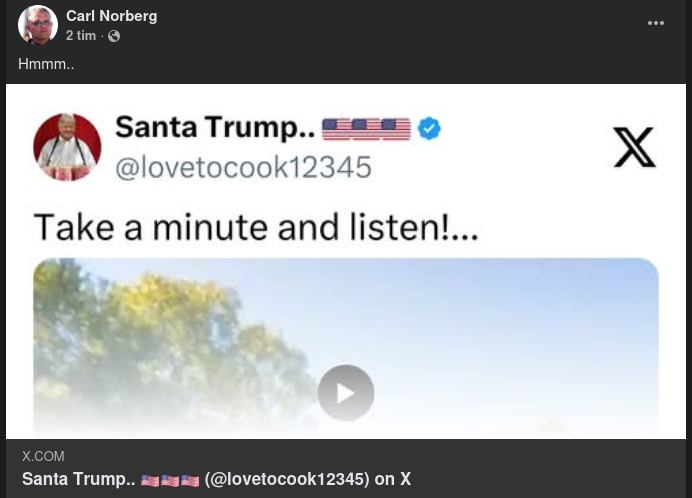Click the @lovetocook12345 handle under the name

click(x=243, y=166)
